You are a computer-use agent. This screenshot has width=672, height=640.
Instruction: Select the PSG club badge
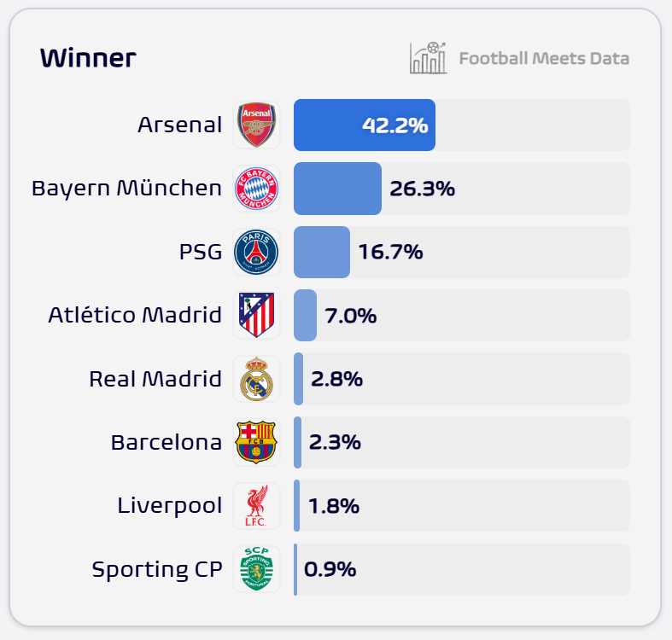pos(257,252)
